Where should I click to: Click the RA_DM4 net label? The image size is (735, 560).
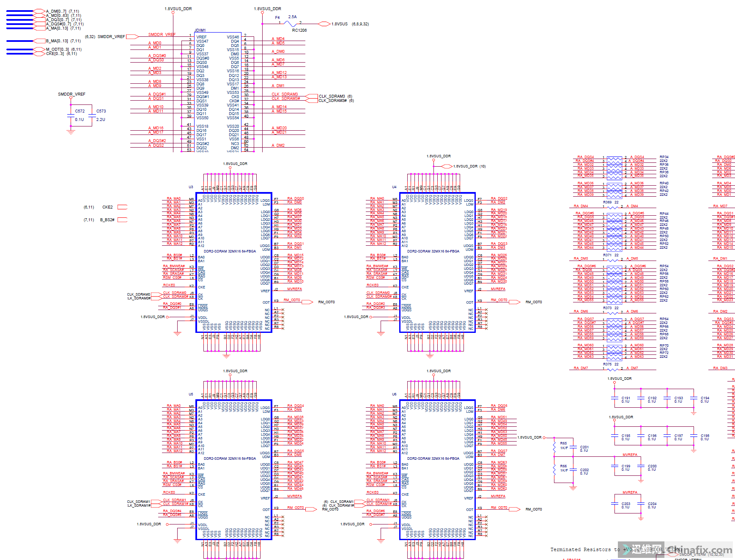pyautogui.click(x=581, y=206)
